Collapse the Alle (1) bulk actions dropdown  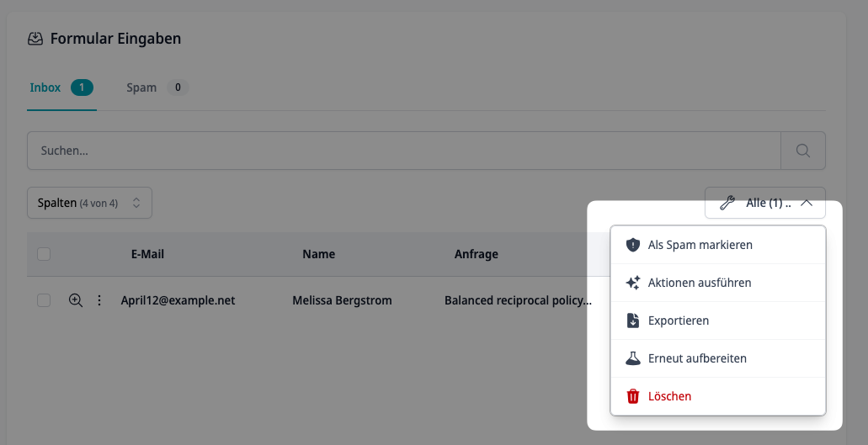click(765, 203)
